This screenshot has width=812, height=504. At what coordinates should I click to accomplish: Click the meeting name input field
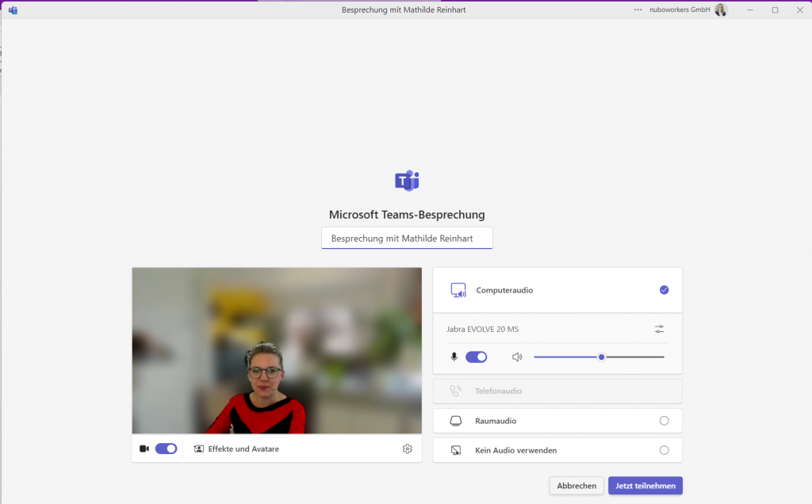(x=407, y=238)
